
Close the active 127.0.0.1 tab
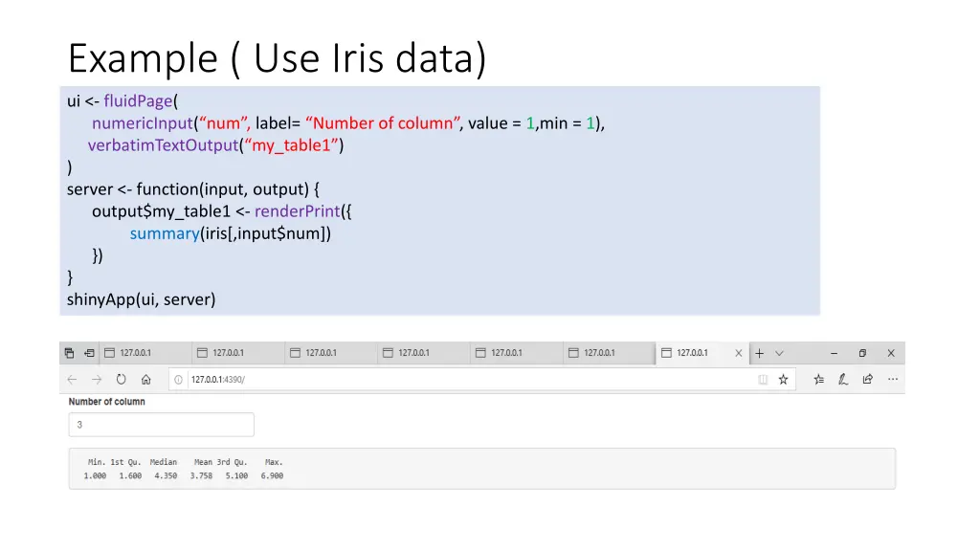point(738,353)
